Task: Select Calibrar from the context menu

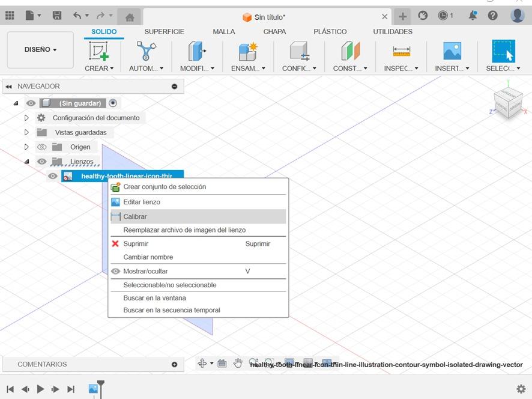Action: (135, 216)
